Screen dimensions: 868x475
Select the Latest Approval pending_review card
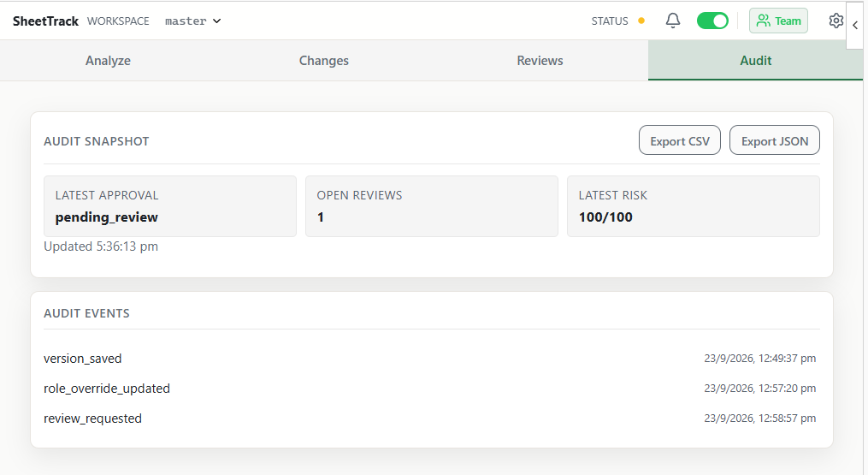coord(170,206)
